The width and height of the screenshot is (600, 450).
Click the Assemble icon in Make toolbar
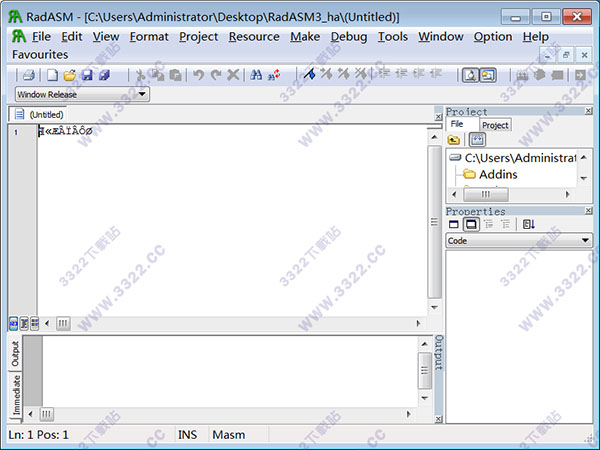[522, 75]
